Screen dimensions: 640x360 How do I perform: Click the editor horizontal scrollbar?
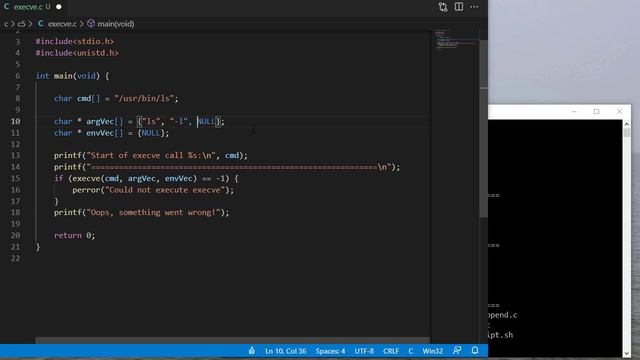tap(232, 340)
